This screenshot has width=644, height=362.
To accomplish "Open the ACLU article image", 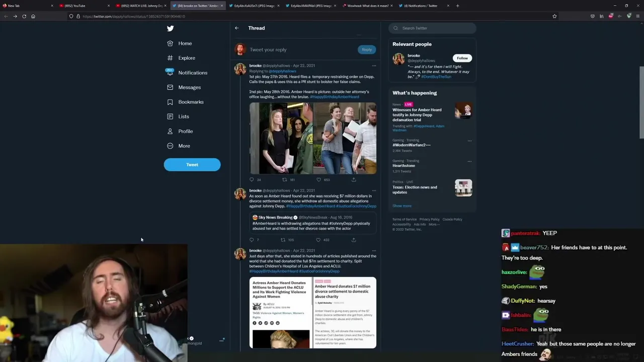I will tap(281, 313).
